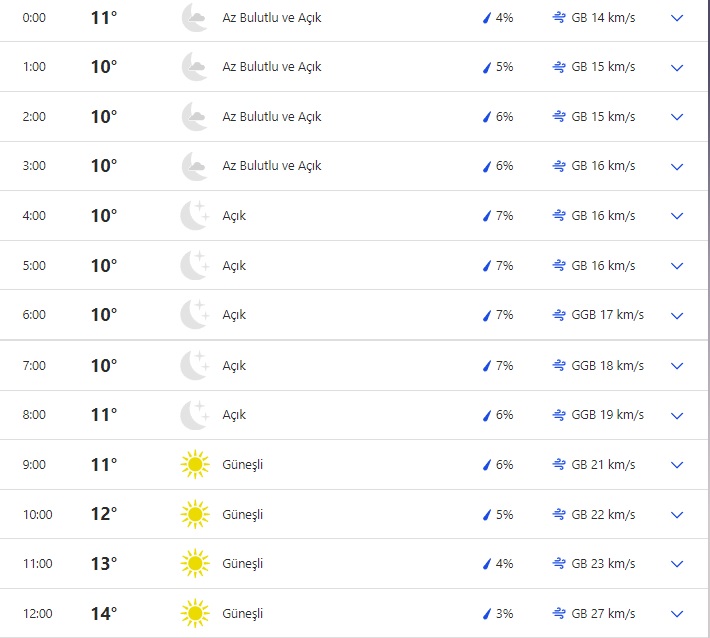The height and width of the screenshot is (638, 710).
Task: Toggle the 2:00 row details chevron
Action: pyautogui.click(x=677, y=117)
